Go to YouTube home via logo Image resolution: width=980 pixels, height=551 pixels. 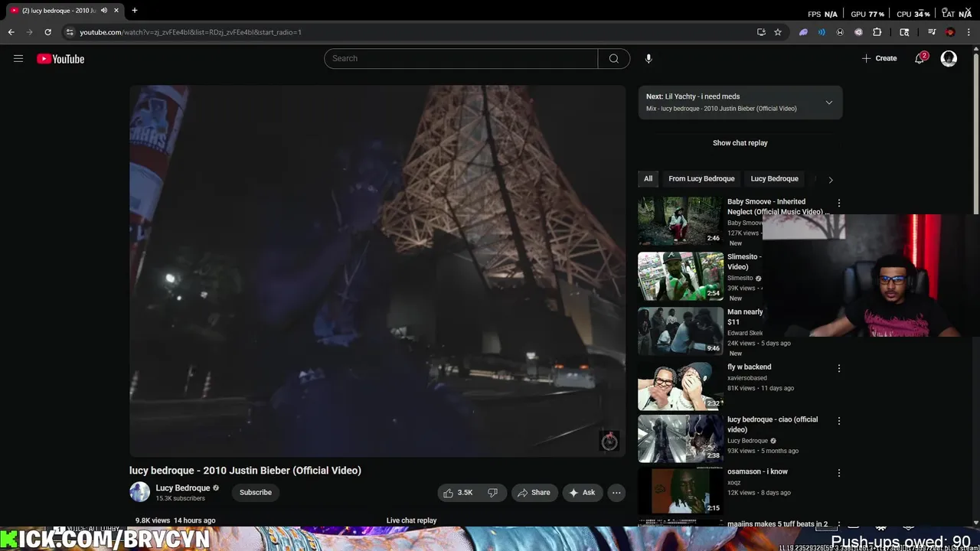[60, 59]
